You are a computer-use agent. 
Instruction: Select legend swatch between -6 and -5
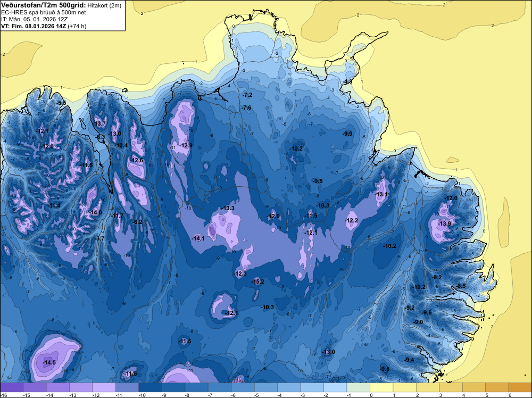click(x=243, y=387)
